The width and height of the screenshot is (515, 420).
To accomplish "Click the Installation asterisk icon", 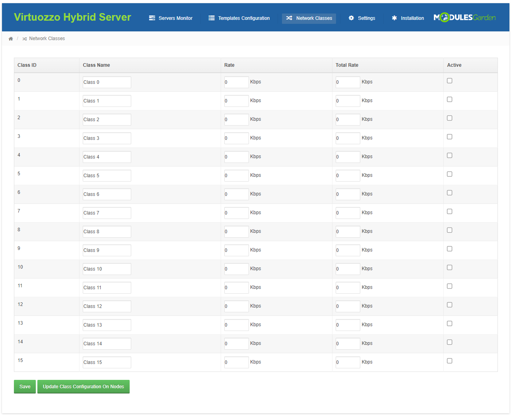I will 394,18.
